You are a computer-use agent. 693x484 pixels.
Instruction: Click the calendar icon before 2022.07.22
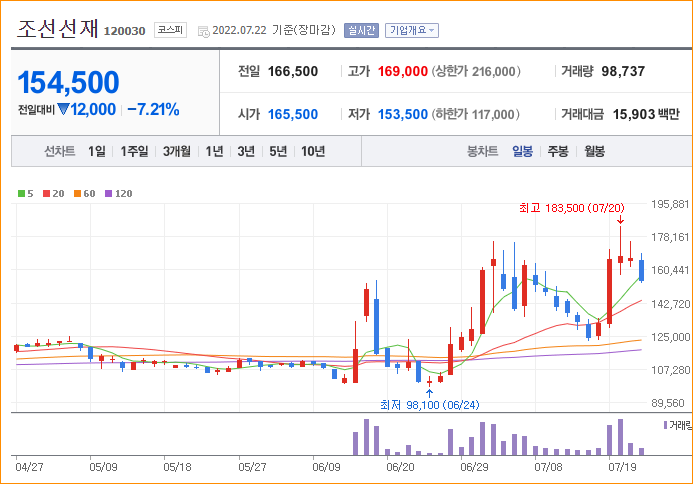203,31
